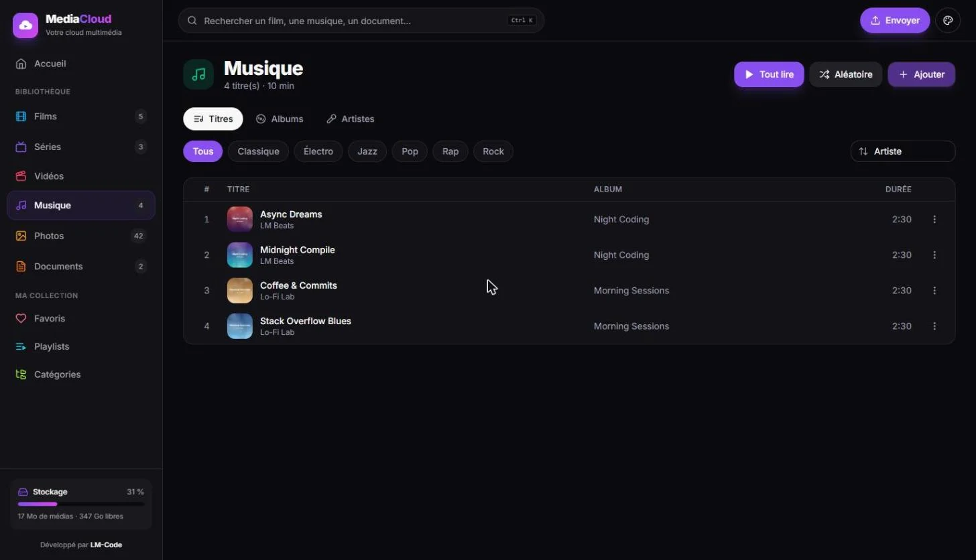Click the Photos count badge 42
The width and height of the screenshot is (976, 560).
[x=139, y=236]
